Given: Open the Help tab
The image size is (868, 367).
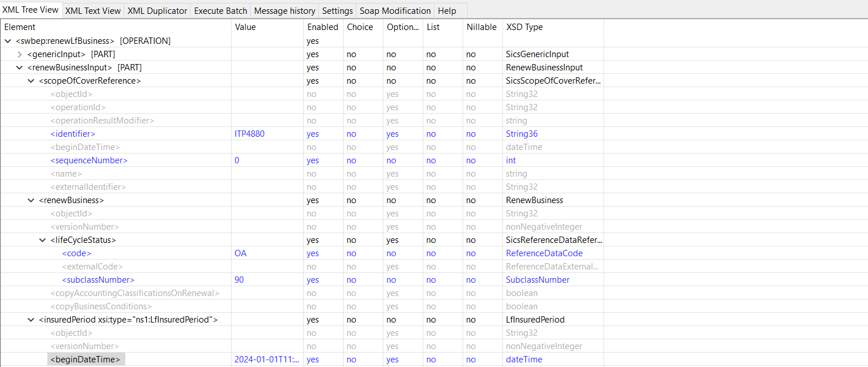Looking at the screenshot, I should [x=446, y=10].
